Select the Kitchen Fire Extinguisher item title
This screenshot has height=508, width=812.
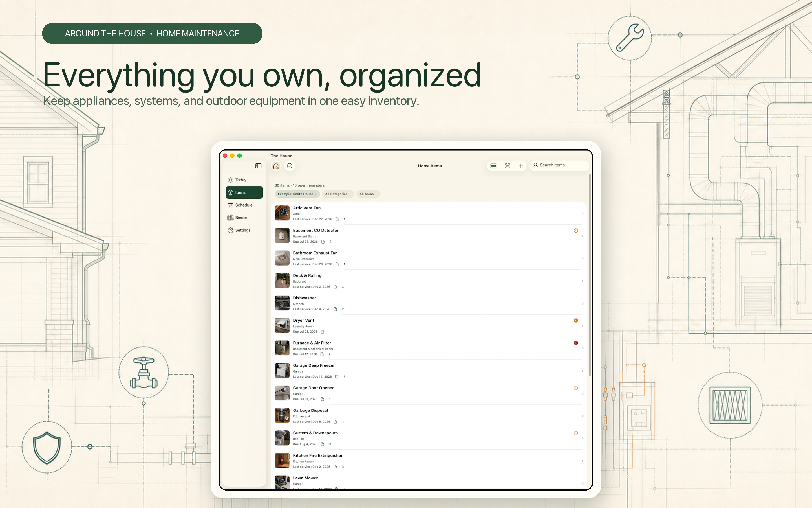317,455
